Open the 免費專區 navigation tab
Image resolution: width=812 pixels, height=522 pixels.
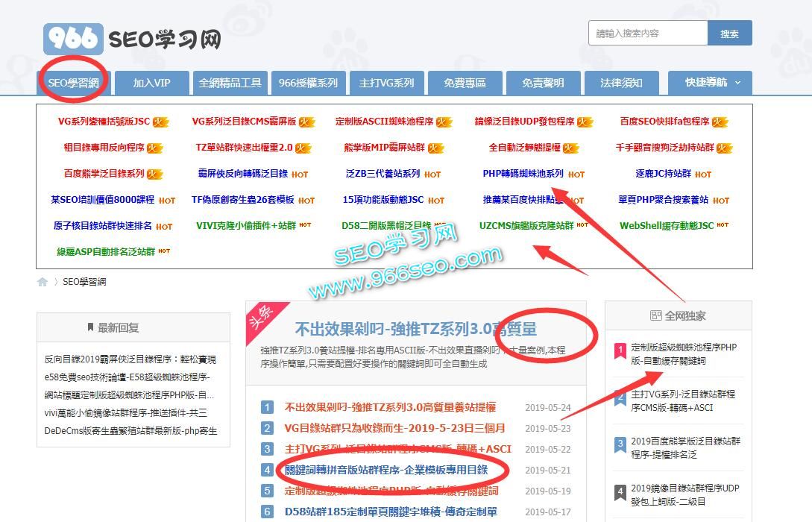click(x=465, y=83)
